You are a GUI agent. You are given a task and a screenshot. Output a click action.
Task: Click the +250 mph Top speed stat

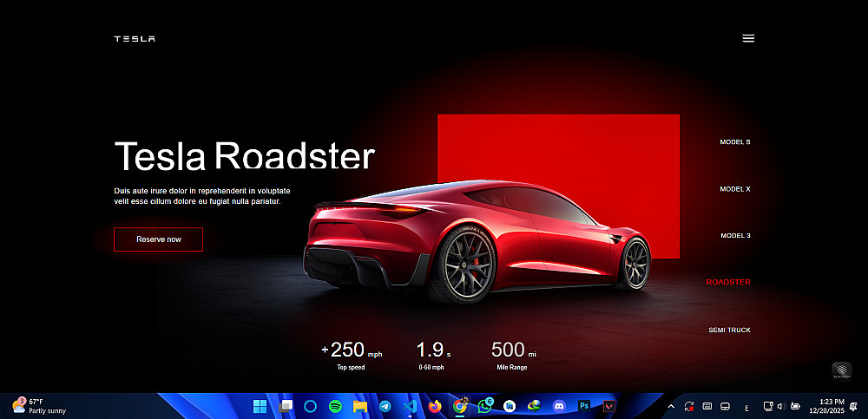[x=352, y=356]
